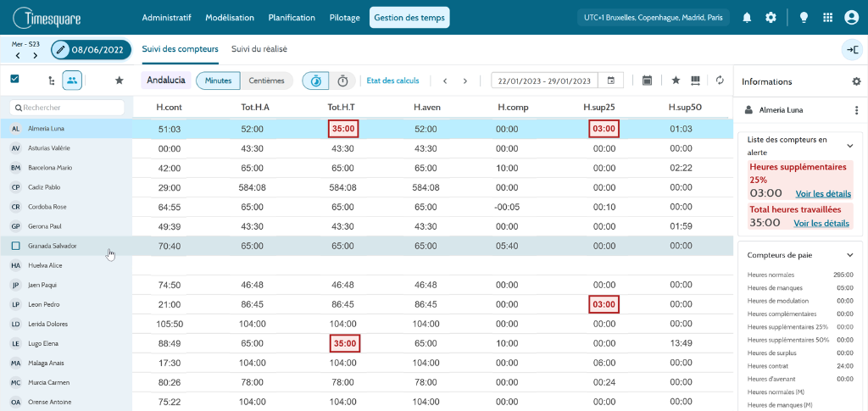Click the MA avatar for Malaga Anais
Image resolution: width=868 pixels, height=411 pixels.
click(x=16, y=363)
